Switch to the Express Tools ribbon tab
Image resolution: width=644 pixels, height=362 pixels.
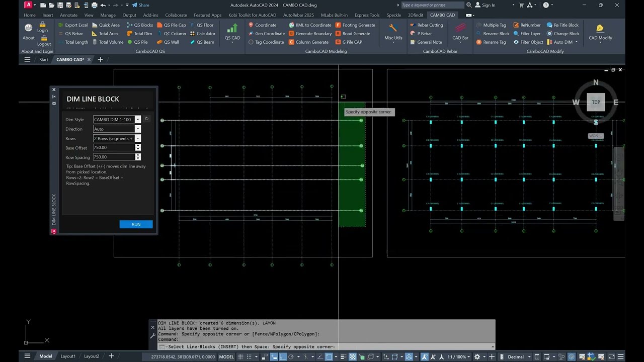(367, 15)
